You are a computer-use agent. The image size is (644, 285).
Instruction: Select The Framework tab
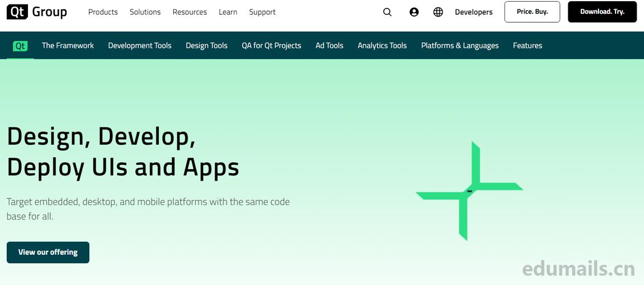click(x=68, y=46)
